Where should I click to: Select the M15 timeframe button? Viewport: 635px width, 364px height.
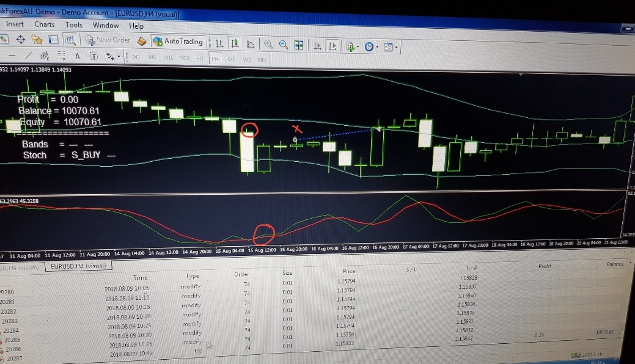[169, 58]
